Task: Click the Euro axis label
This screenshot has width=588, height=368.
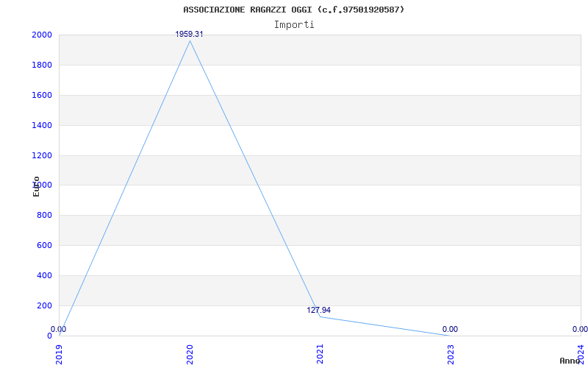Action: (36, 186)
